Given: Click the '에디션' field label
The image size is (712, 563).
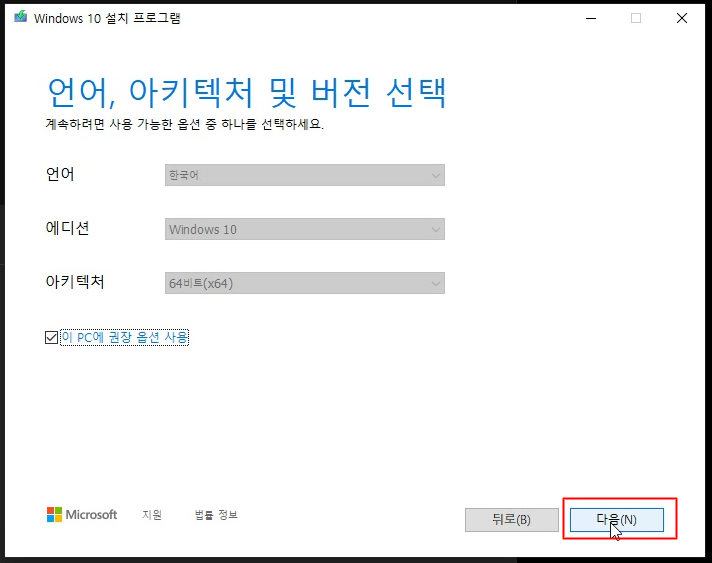Looking at the screenshot, I should [x=67, y=228].
